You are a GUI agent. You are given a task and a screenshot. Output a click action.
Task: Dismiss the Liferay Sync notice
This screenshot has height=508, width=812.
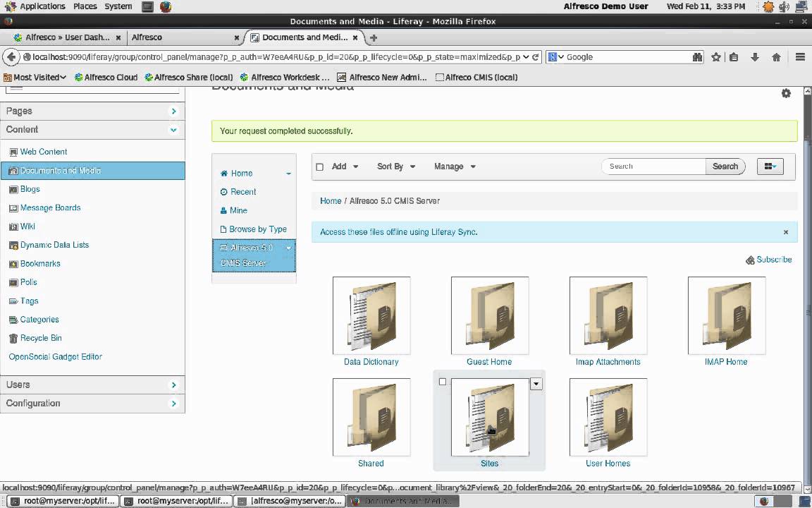[786, 232]
